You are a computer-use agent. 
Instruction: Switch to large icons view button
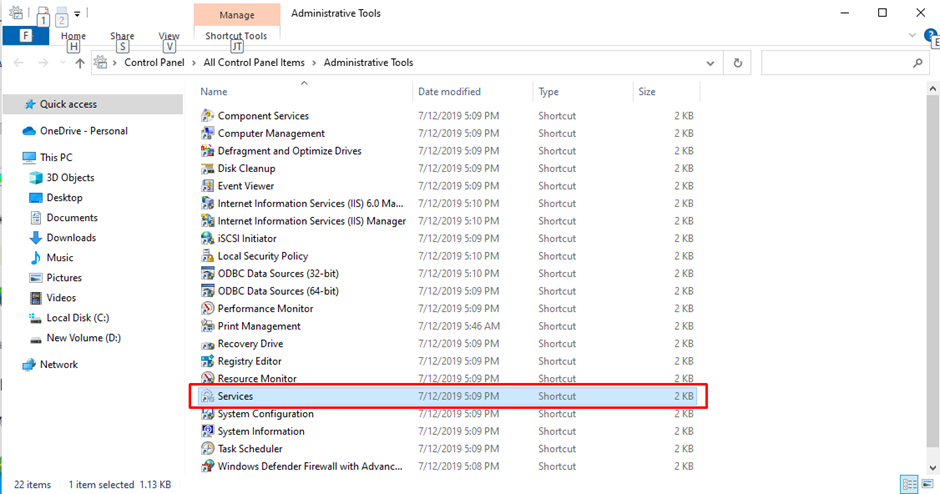[927, 484]
